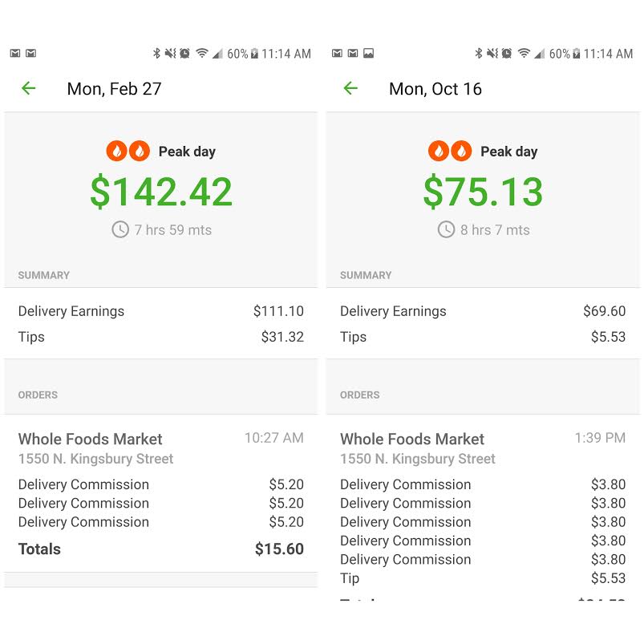The height and width of the screenshot is (644, 644).
Task: Click the green back arrow on Feb 27 screen
Action: pyautogui.click(x=28, y=89)
